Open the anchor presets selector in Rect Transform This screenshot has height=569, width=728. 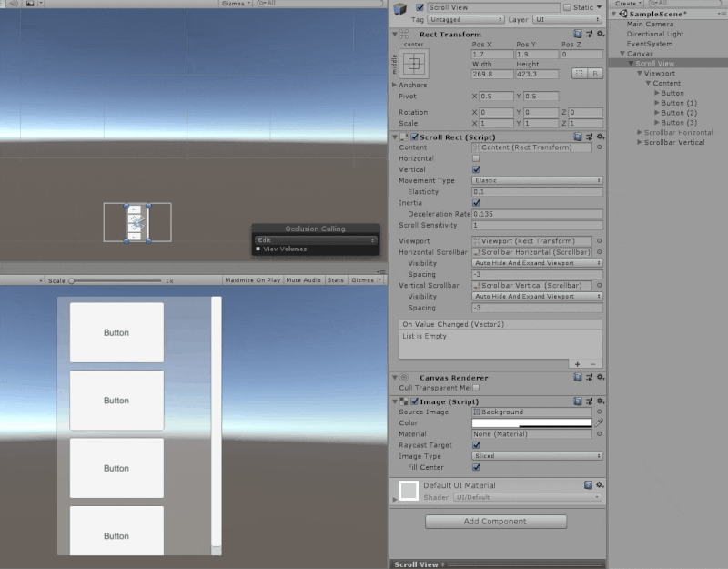point(415,65)
